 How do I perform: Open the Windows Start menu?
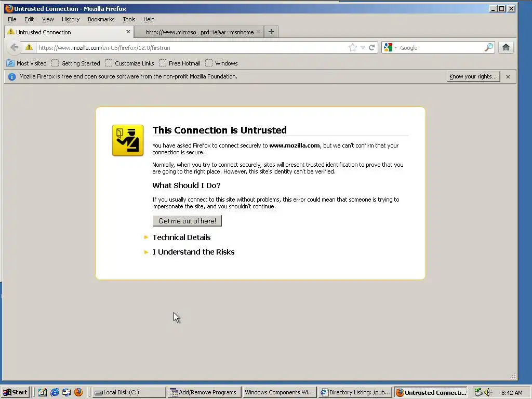15,392
